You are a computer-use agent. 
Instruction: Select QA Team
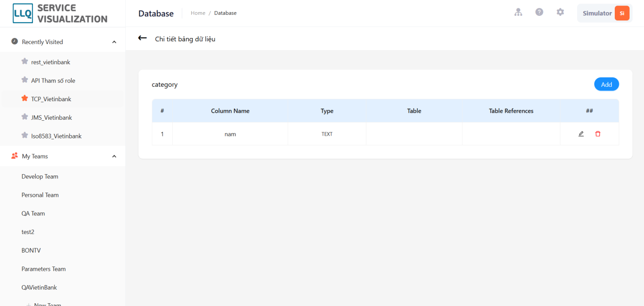pos(33,214)
